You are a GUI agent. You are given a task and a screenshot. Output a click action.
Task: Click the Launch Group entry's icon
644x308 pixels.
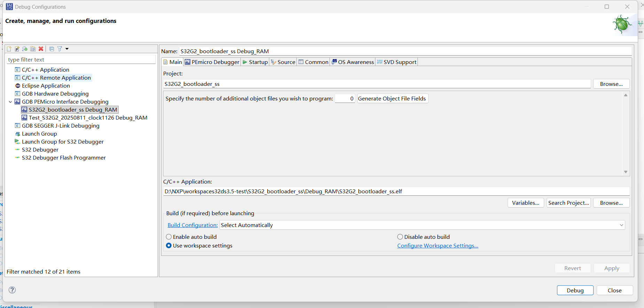pos(17,134)
